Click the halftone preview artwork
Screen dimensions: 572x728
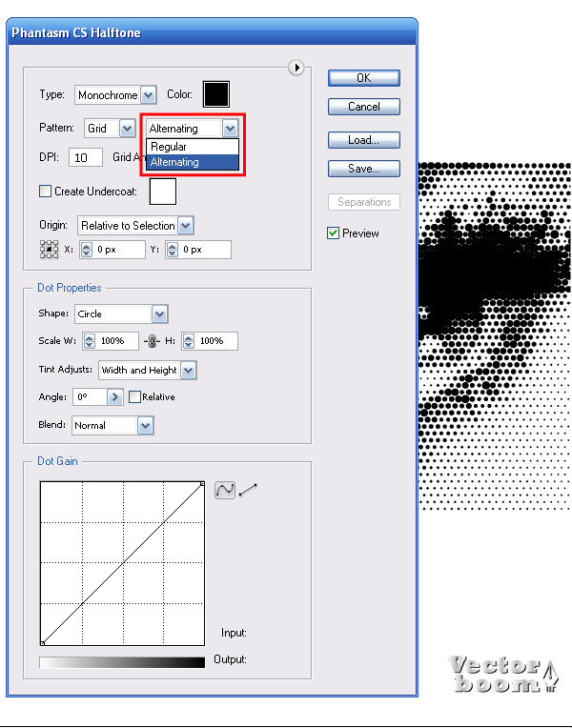pos(495,335)
